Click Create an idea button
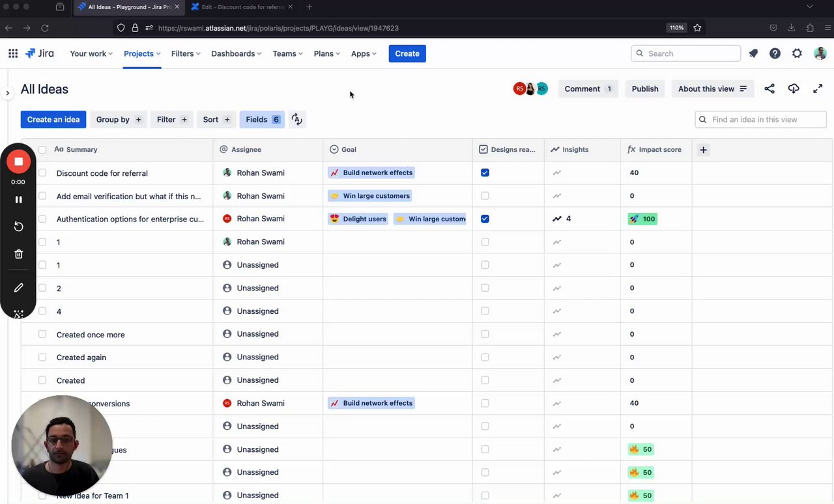The height and width of the screenshot is (504, 834). click(53, 119)
